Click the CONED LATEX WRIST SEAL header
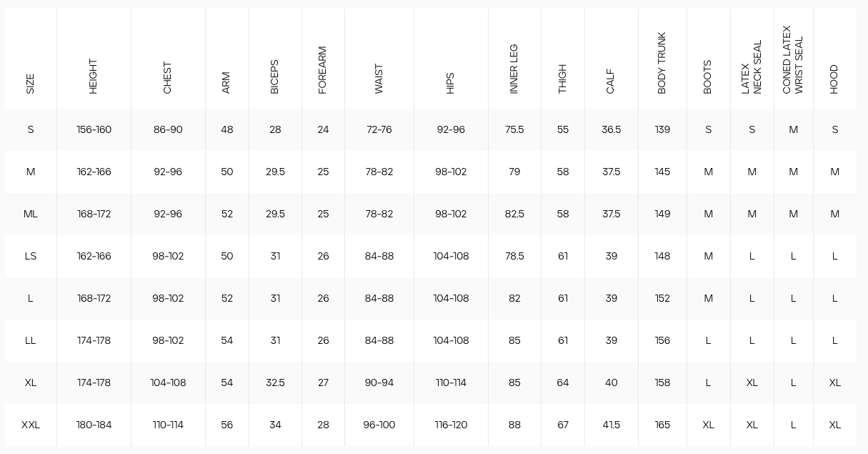This screenshot has width=868, height=454. (793, 60)
